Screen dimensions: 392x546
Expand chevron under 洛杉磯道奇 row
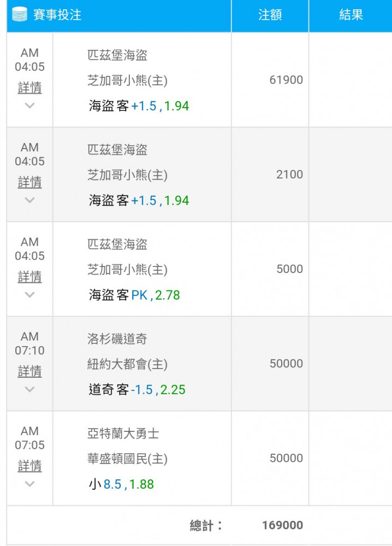pos(30,389)
